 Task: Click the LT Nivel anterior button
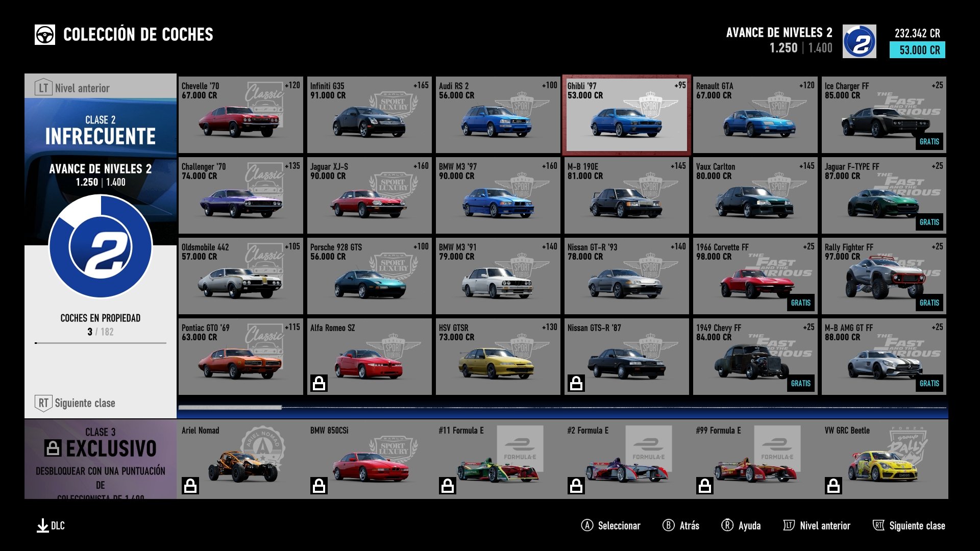tap(71, 87)
